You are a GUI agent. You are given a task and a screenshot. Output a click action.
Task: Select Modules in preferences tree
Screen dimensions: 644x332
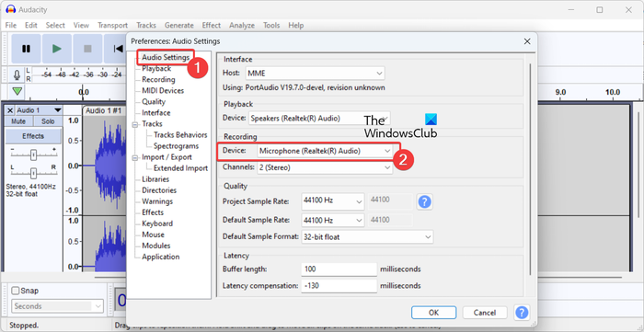pos(156,246)
